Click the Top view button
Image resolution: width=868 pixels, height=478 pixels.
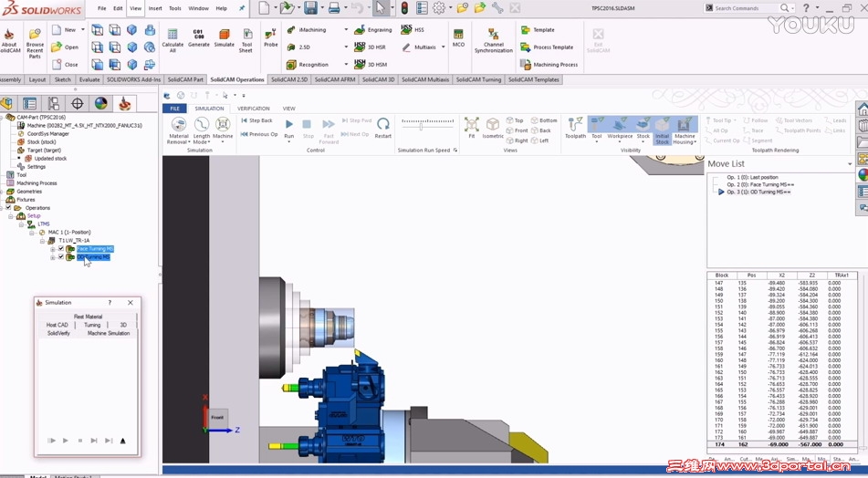pyautogui.click(x=515, y=120)
